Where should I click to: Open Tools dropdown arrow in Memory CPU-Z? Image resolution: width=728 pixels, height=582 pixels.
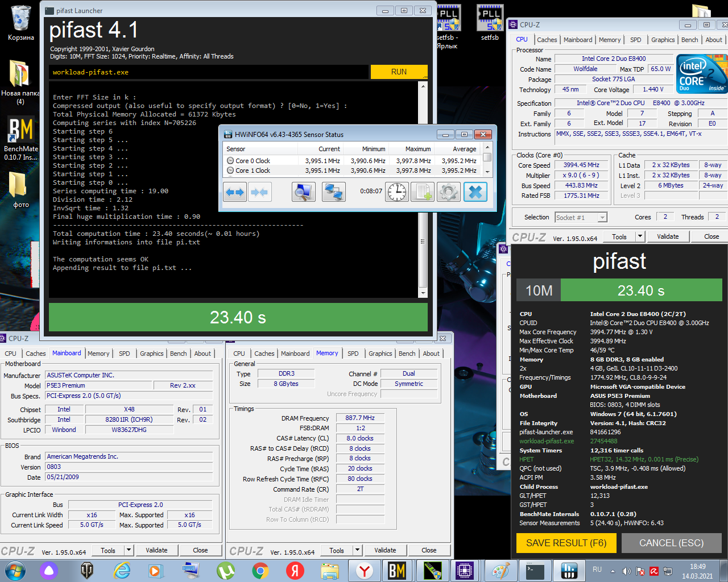click(357, 550)
